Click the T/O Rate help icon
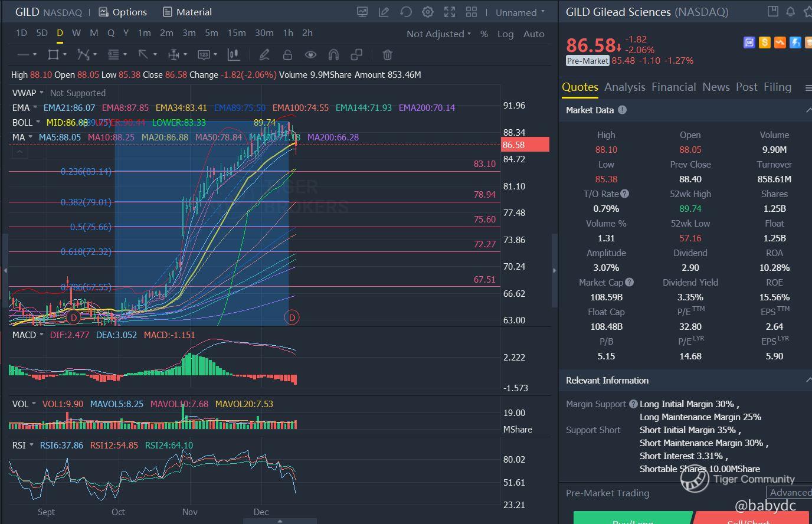Image resolution: width=812 pixels, height=524 pixels. coord(625,194)
